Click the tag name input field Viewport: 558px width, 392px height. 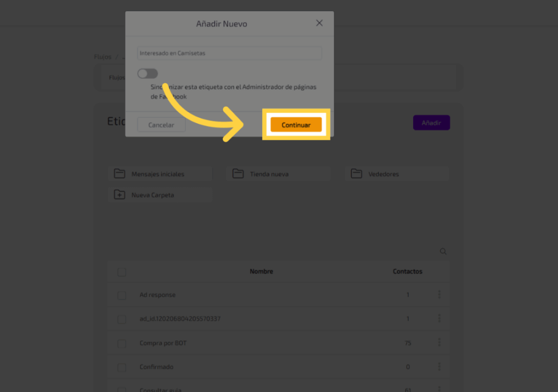tap(229, 53)
